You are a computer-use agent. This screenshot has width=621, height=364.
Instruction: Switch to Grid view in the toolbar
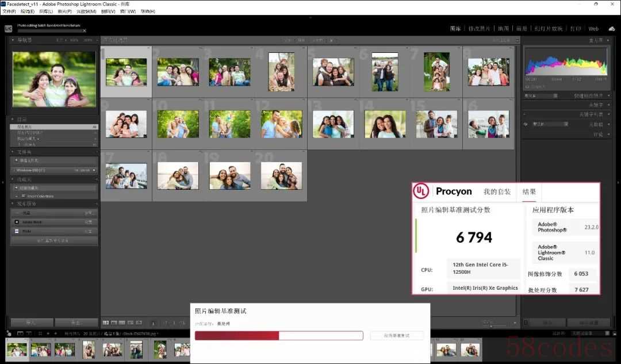tap(105, 323)
